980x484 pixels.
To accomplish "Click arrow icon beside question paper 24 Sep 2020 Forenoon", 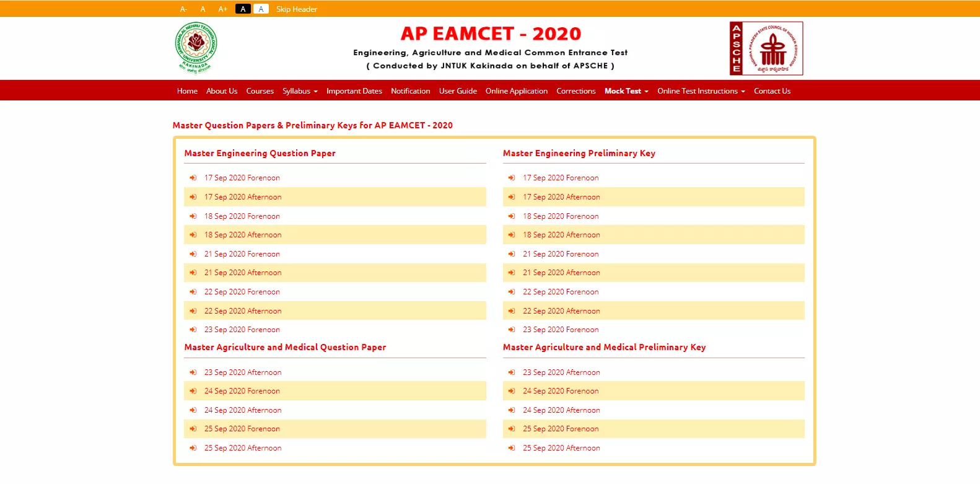I will click(193, 391).
